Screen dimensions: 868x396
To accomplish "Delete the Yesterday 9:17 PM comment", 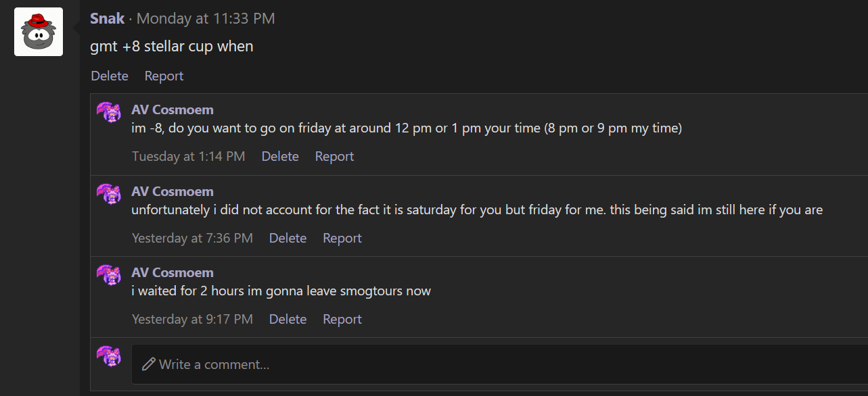I will (288, 319).
